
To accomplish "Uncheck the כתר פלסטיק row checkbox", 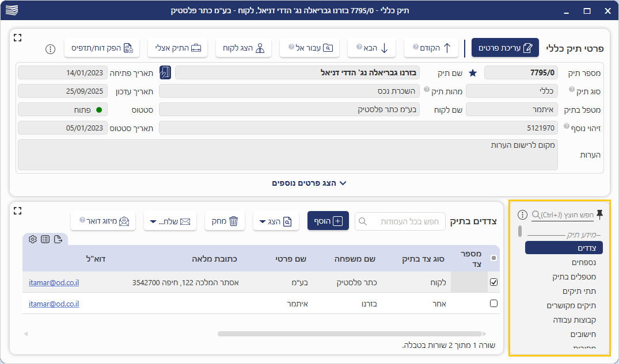I will [x=493, y=282].
